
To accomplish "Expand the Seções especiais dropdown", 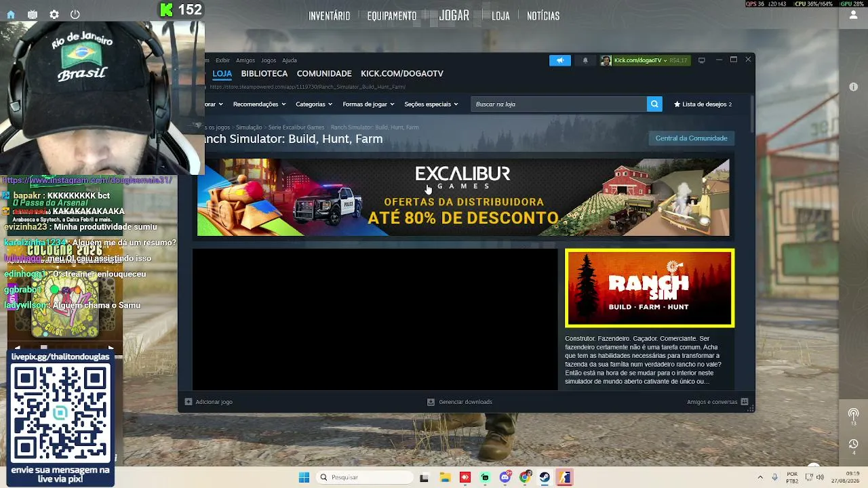I will (x=431, y=104).
